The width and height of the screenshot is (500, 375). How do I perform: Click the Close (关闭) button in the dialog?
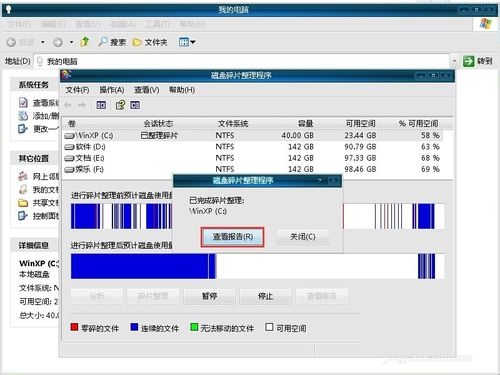303,237
